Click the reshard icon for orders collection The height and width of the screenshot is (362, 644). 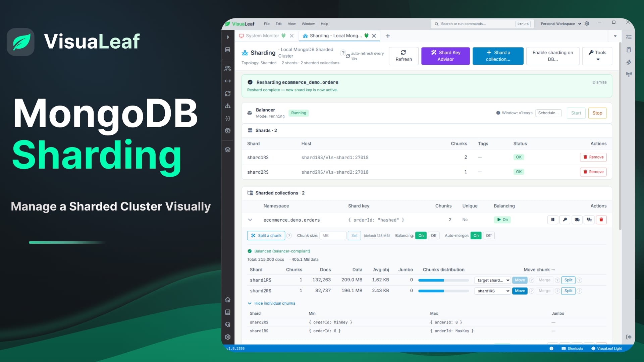tap(589, 220)
